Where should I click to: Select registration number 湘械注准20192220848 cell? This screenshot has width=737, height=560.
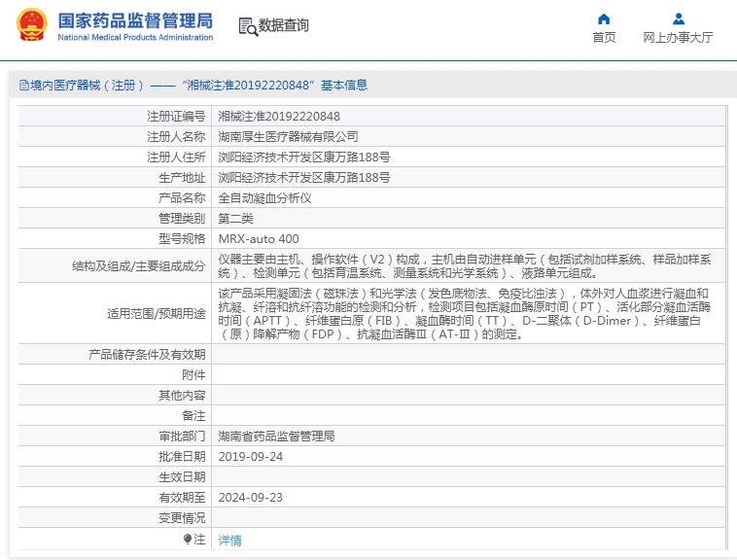279,116
